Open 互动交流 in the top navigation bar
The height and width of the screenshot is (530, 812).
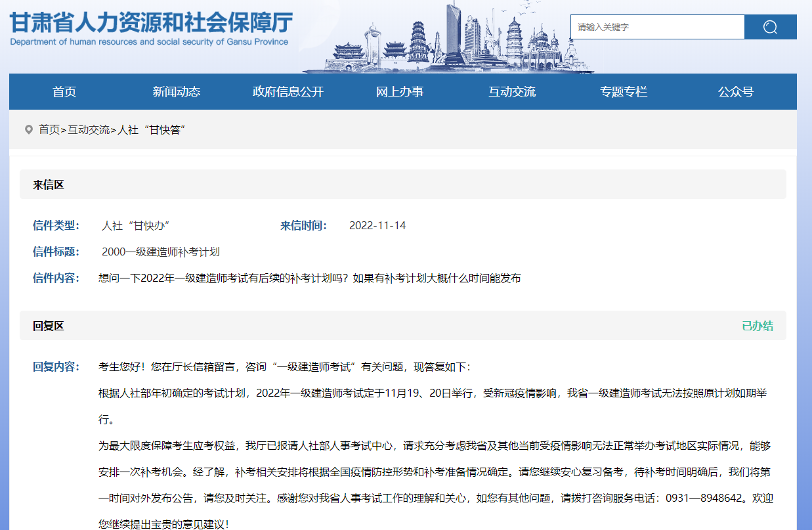512,92
